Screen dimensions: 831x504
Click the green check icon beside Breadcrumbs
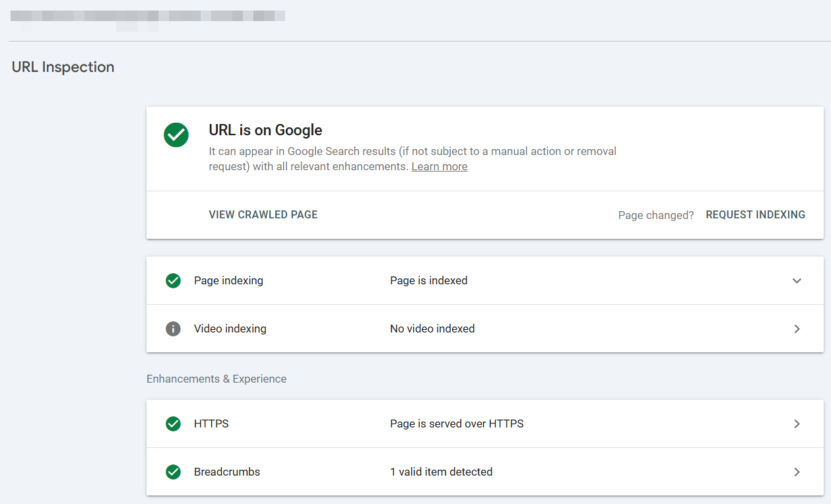(x=173, y=472)
